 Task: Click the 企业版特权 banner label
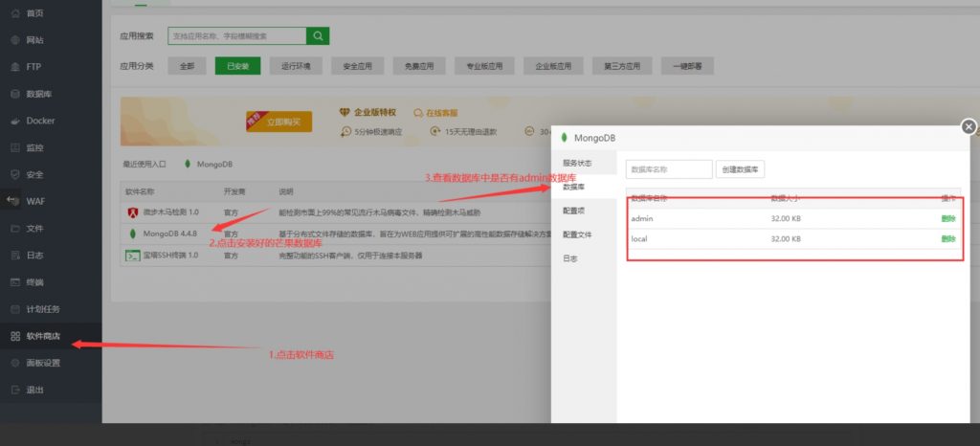pyautogui.click(x=375, y=112)
